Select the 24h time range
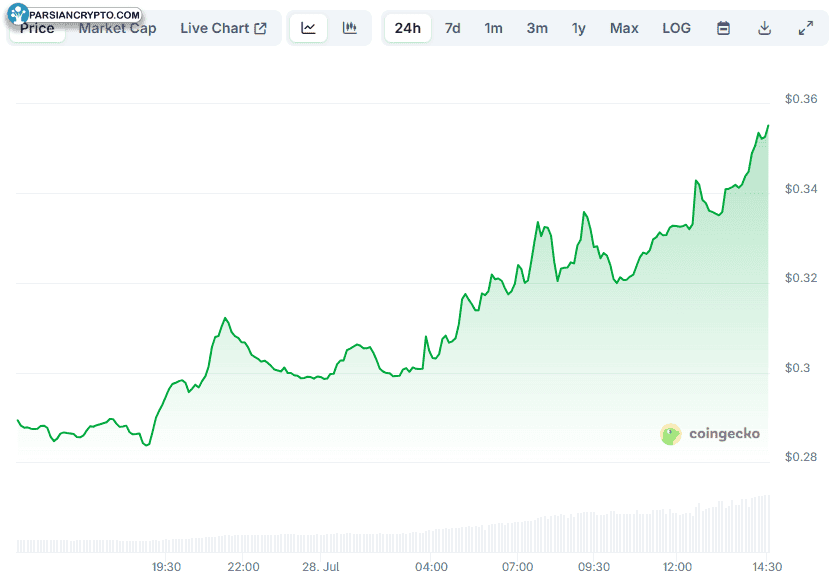The image size is (833, 583). pyautogui.click(x=407, y=28)
